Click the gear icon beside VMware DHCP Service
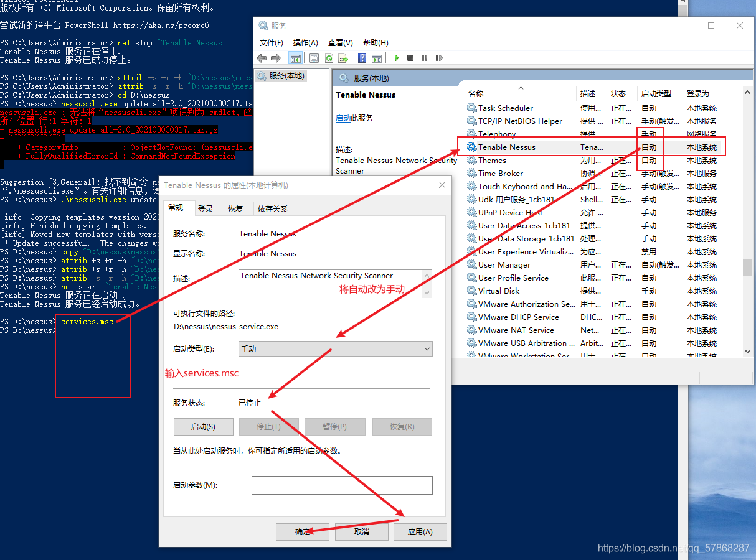The height and width of the screenshot is (560, 756). coord(471,317)
